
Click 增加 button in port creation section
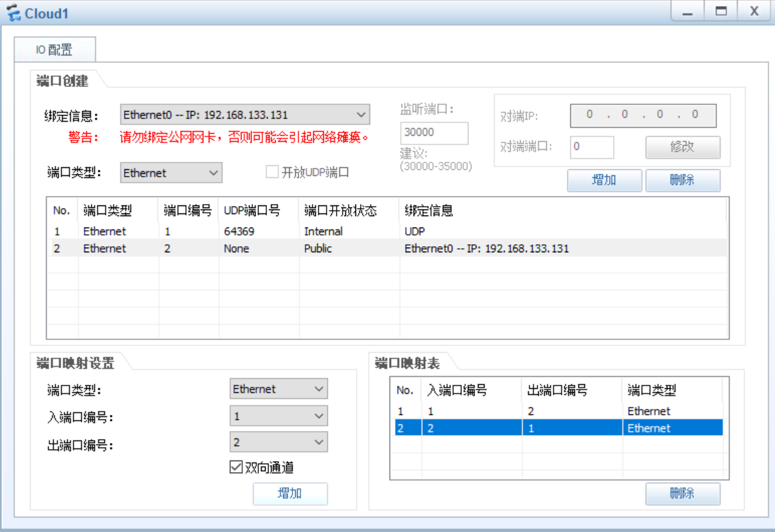point(604,180)
